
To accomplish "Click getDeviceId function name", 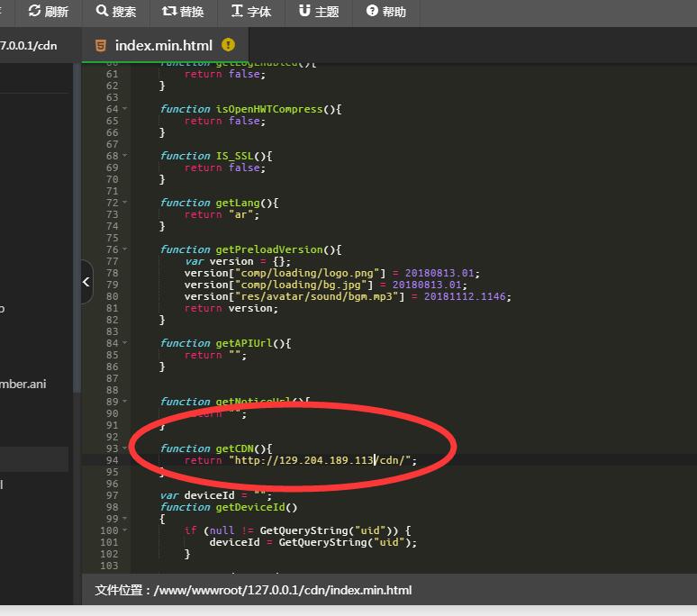I will (x=250, y=507).
